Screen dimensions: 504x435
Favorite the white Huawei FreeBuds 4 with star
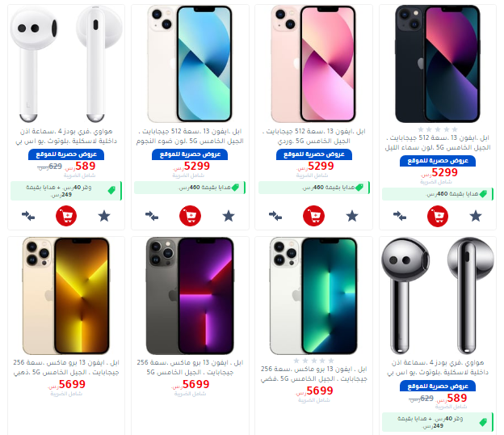[104, 216]
